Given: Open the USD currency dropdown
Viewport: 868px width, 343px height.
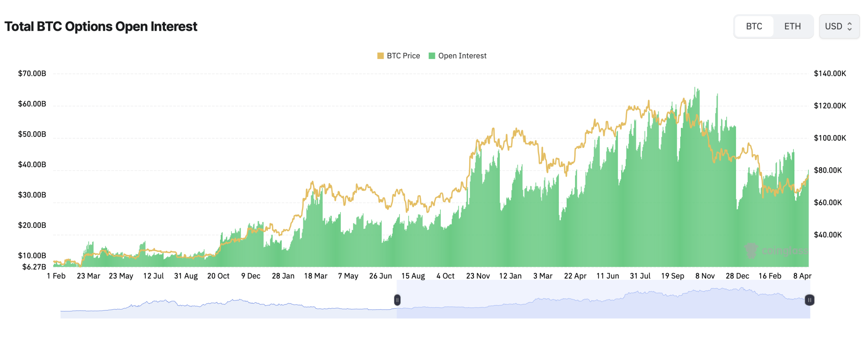Looking at the screenshot, I should [x=839, y=26].
